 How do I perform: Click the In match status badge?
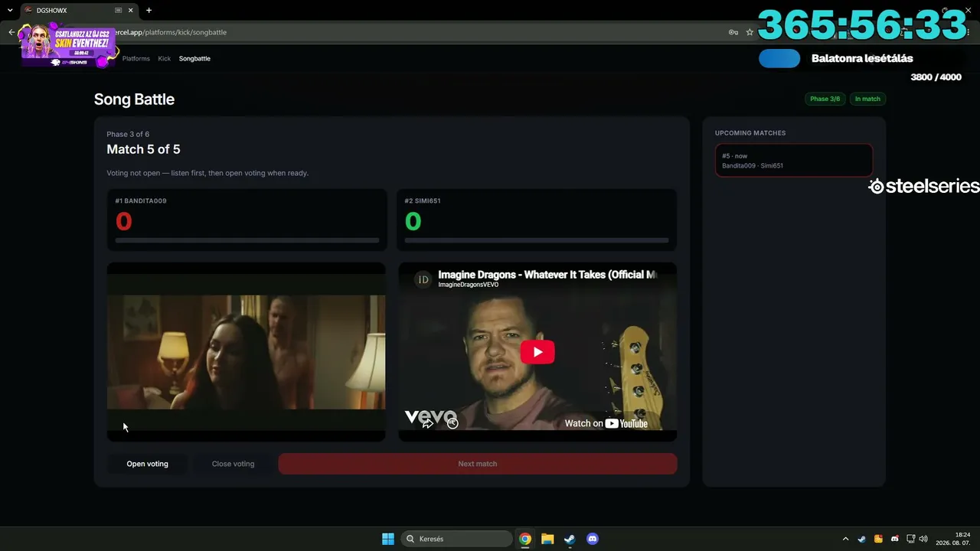tap(867, 99)
